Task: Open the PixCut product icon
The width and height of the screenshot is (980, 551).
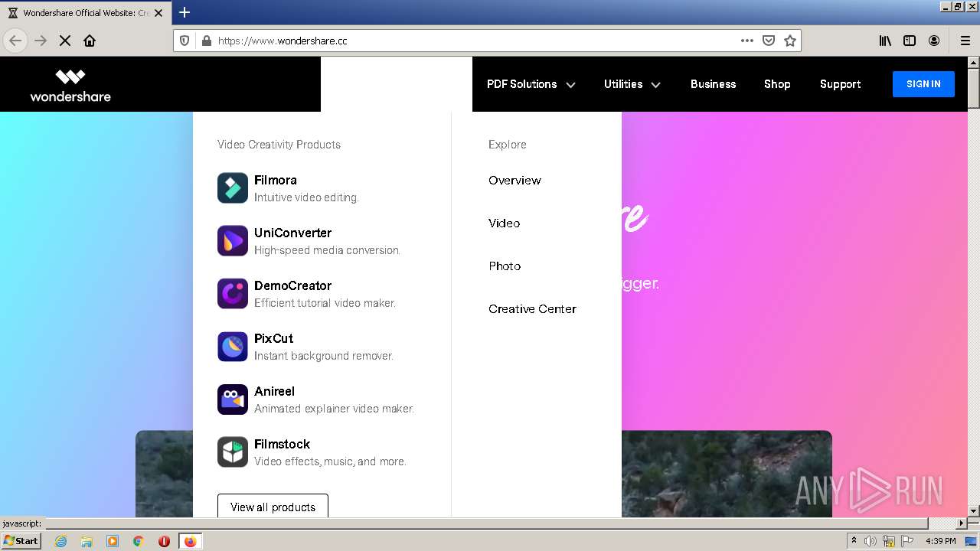Action: (233, 347)
